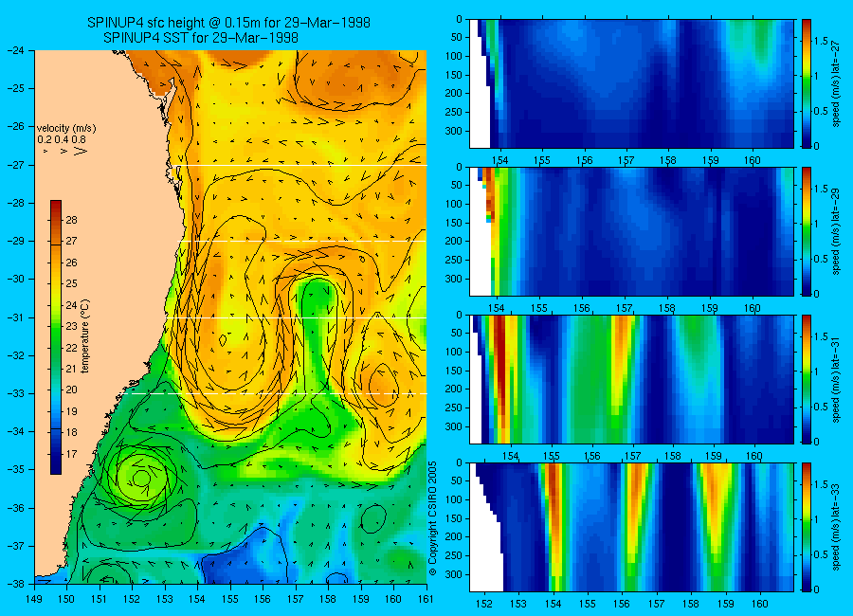Click the -26 latitude label on the map

(16, 126)
